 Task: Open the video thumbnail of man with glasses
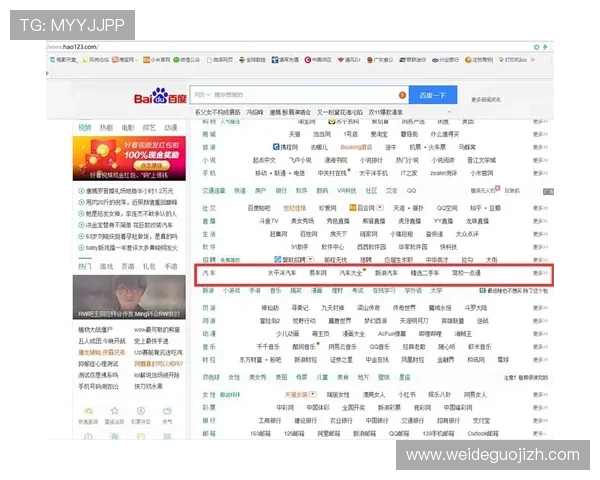click(129, 297)
